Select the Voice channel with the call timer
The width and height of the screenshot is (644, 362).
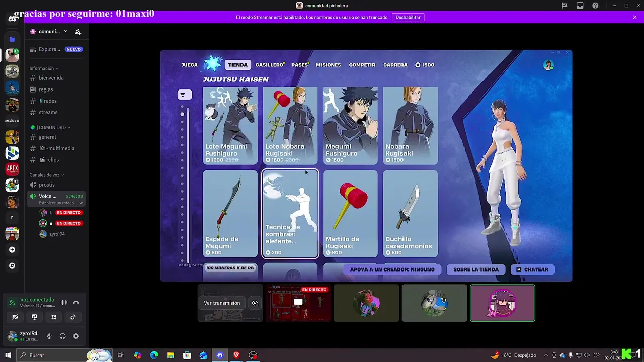click(x=56, y=199)
